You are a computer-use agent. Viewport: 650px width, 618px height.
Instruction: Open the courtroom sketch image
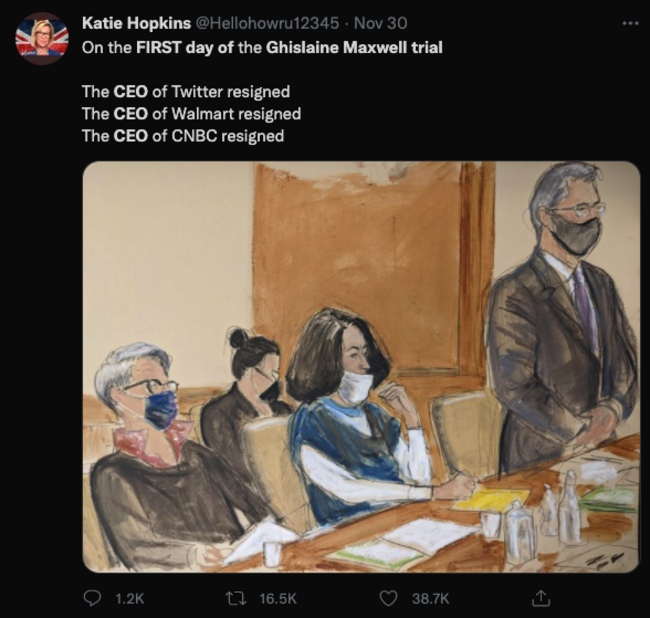(x=361, y=367)
